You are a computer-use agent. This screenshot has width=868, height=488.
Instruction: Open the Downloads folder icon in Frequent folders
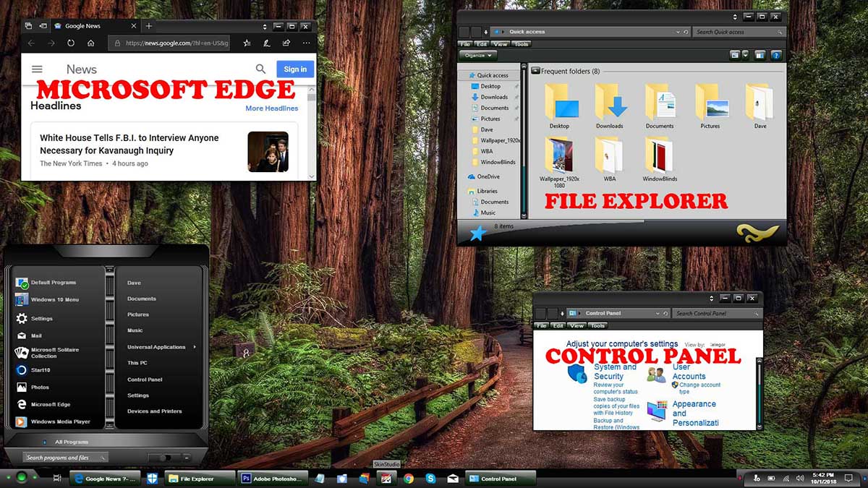(x=610, y=102)
